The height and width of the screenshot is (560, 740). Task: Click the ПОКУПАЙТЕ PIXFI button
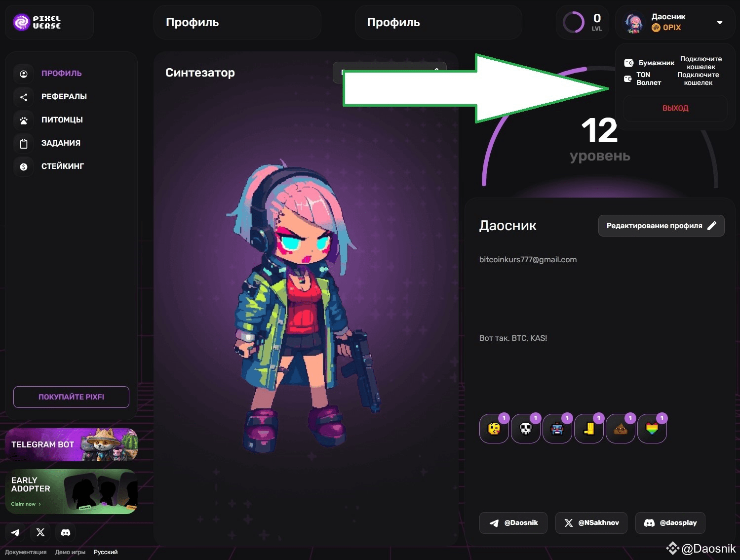click(x=71, y=397)
